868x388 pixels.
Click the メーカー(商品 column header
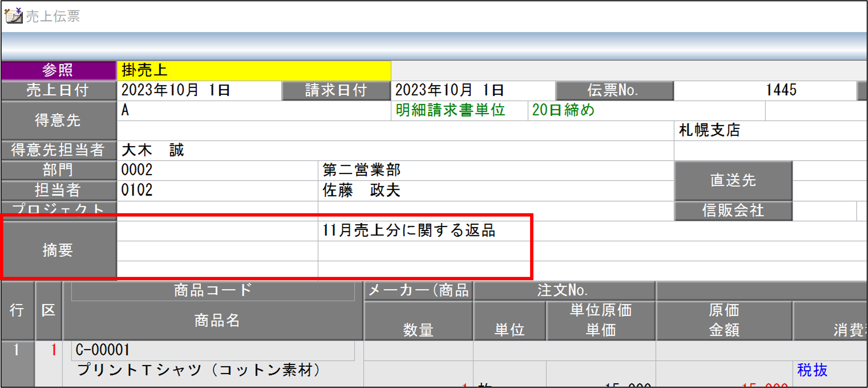point(419,291)
